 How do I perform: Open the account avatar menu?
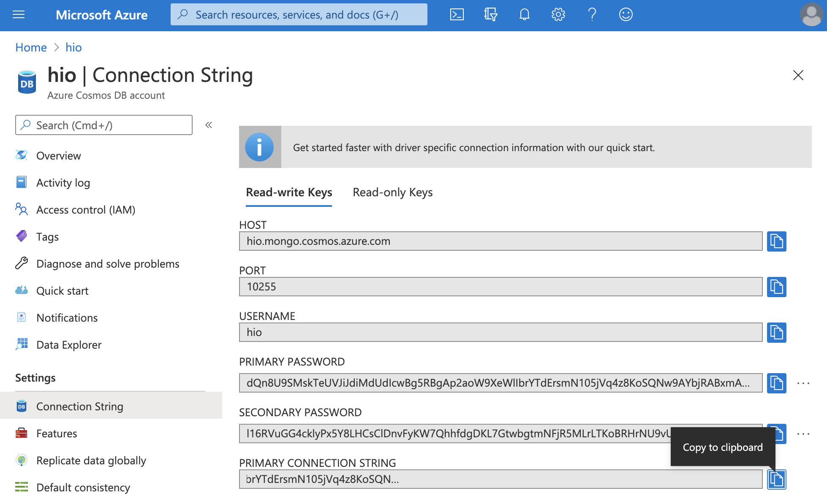(x=811, y=15)
